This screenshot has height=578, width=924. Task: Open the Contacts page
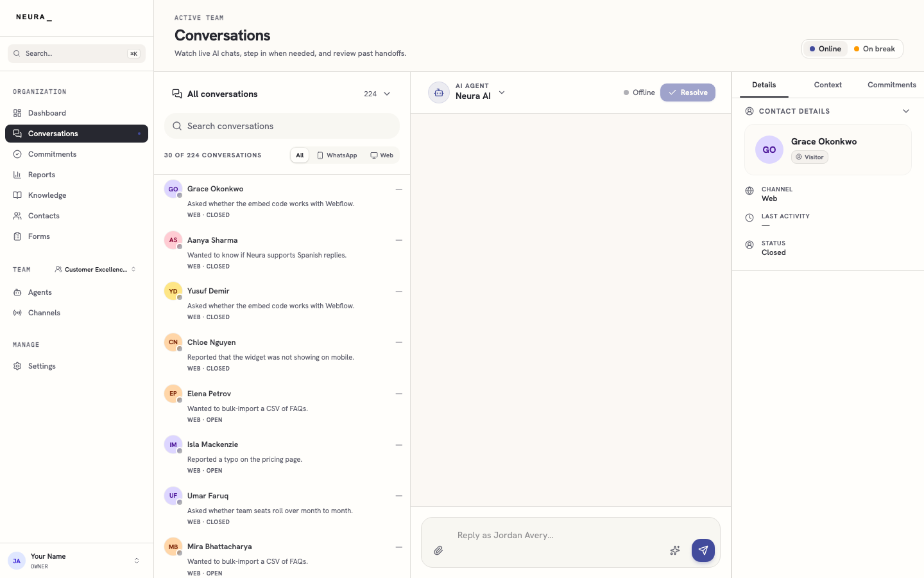(x=77, y=216)
